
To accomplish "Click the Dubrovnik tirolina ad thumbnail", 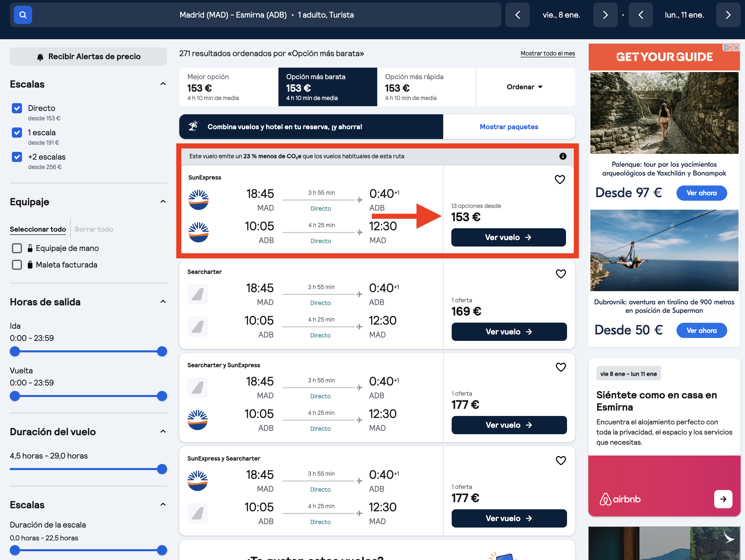I will 664,251.
